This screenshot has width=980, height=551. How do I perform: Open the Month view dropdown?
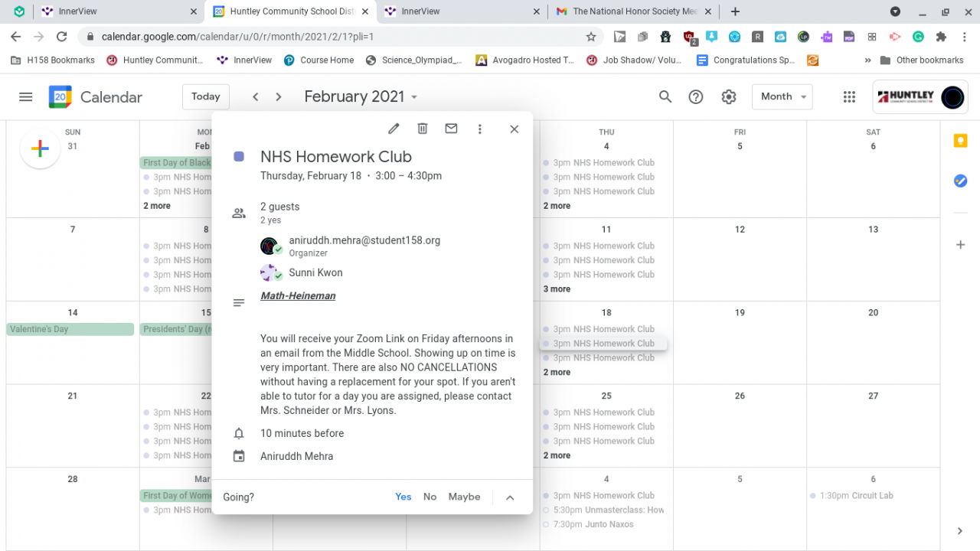pyautogui.click(x=782, y=97)
